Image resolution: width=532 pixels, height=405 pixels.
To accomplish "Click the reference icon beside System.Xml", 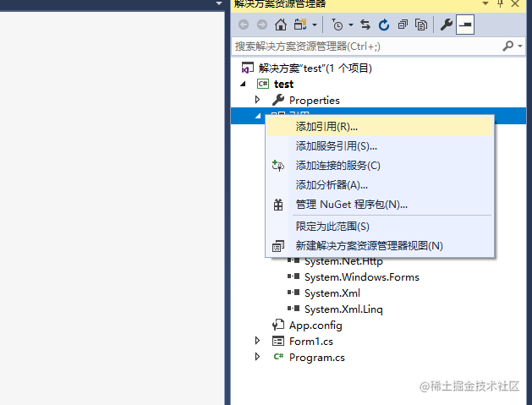I will click(x=293, y=293).
